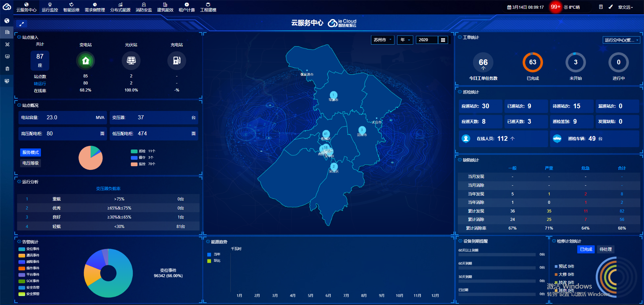Open the 云服务中心 top menu

click(x=26, y=7)
